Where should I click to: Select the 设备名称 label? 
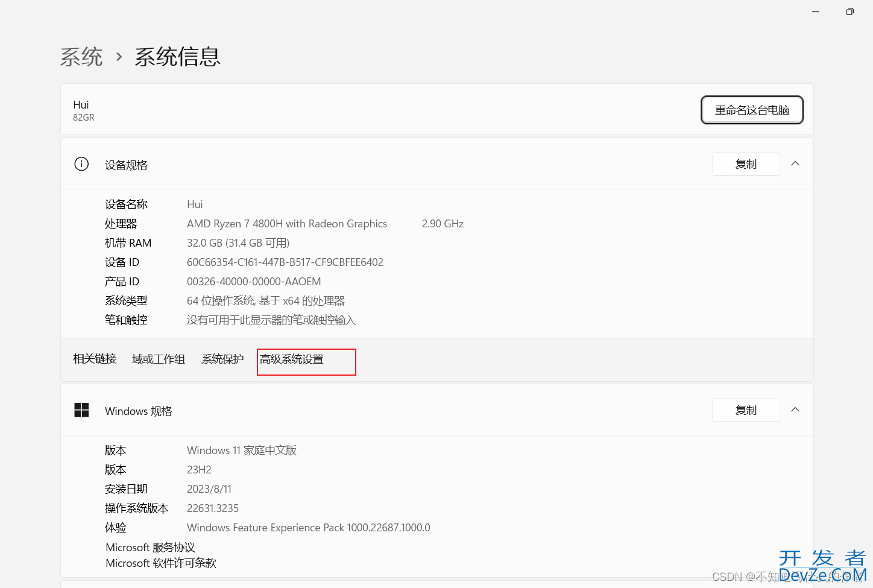(126, 204)
